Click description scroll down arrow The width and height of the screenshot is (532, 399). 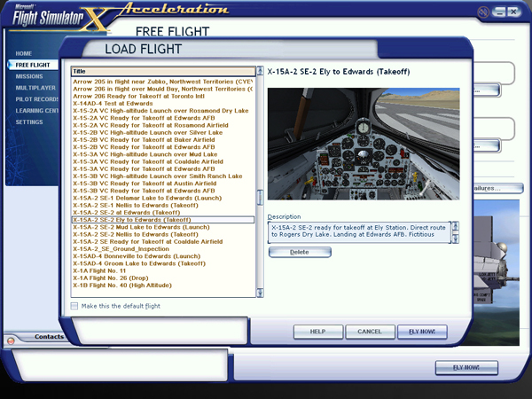pyautogui.click(x=456, y=239)
